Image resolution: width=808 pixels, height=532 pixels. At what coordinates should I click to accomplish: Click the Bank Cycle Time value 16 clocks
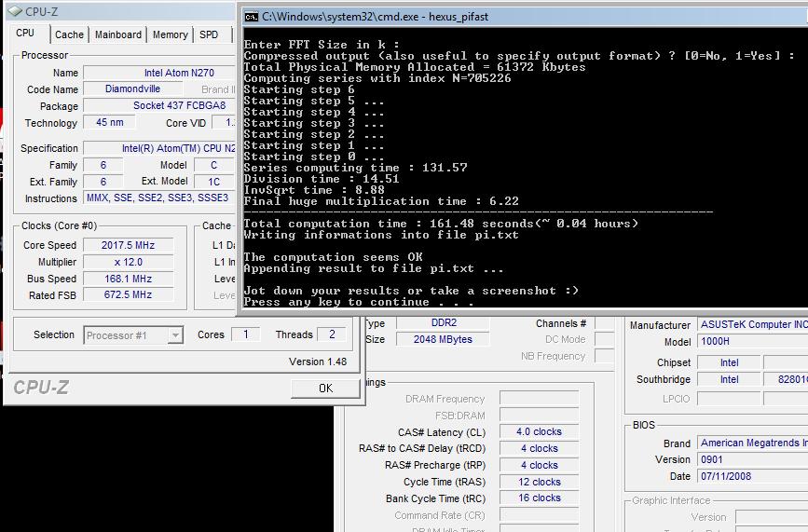(539, 498)
